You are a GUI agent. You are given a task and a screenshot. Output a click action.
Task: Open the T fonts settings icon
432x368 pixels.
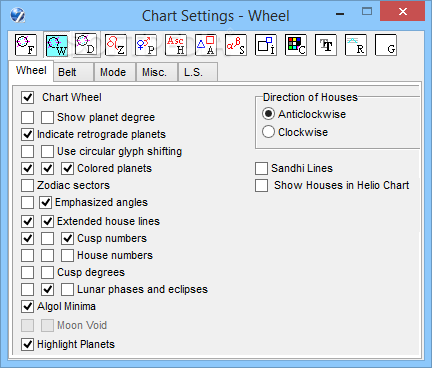click(326, 45)
